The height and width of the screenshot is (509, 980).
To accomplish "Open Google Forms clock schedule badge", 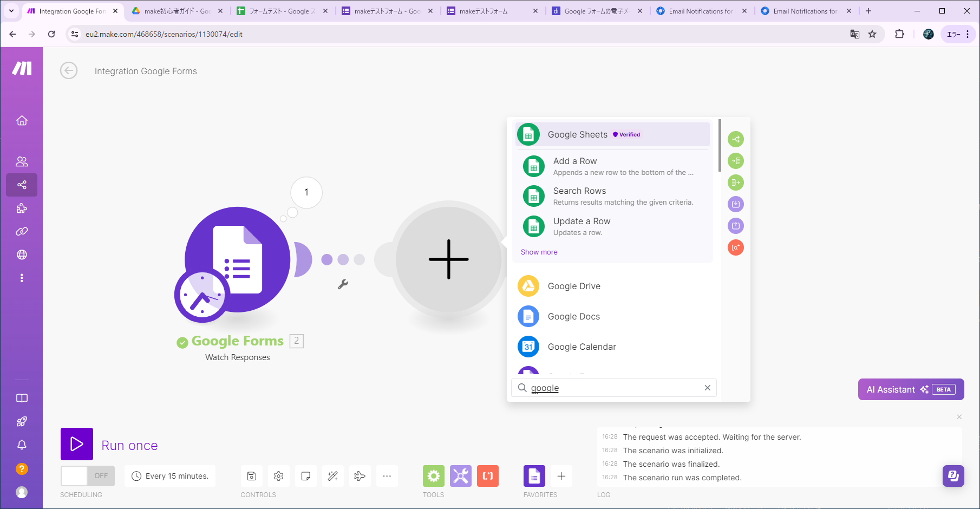I will point(202,296).
